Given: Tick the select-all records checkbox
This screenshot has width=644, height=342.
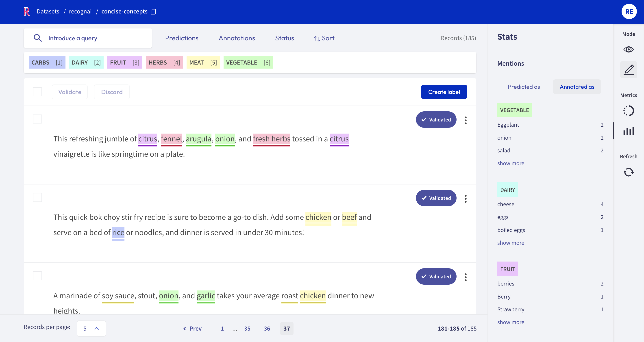Looking at the screenshot, I should [x=37, y=92].
